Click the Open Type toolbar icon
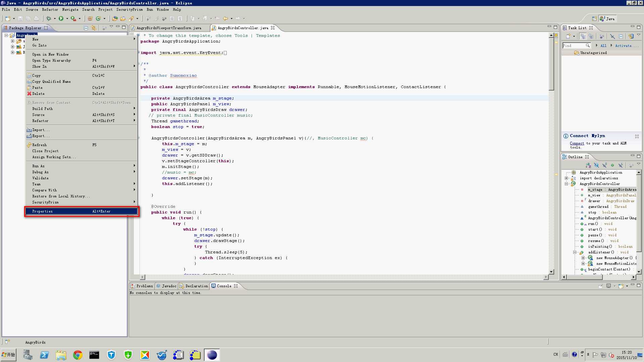Screen dimensions: 644x362 coord(115,18)
